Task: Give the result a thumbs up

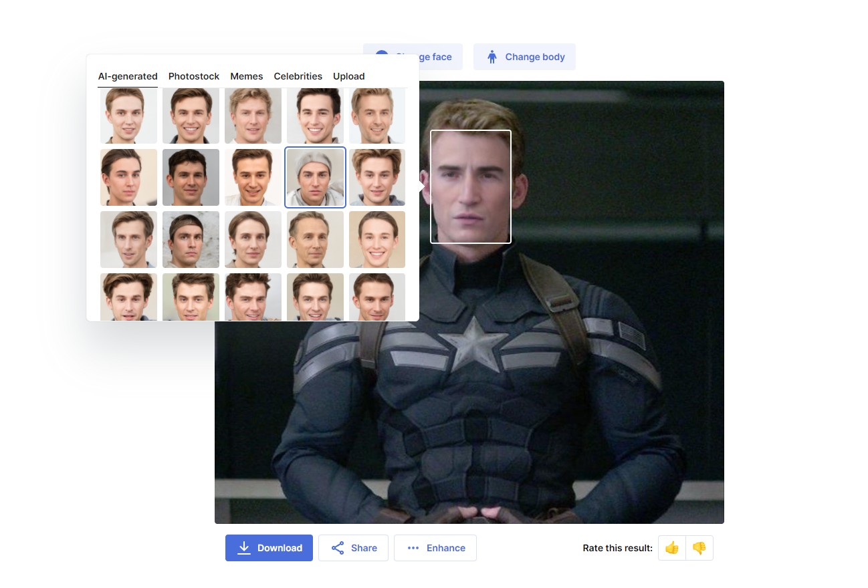Action: (672, 548)
